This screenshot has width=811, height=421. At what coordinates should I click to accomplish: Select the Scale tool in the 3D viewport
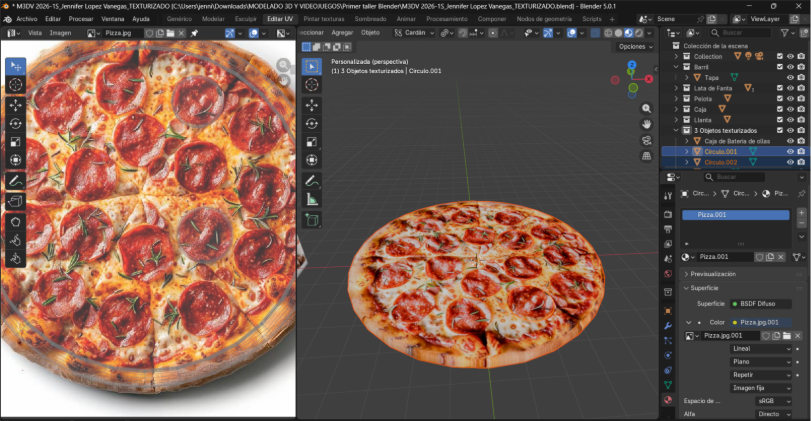click(x=311, y=142)
